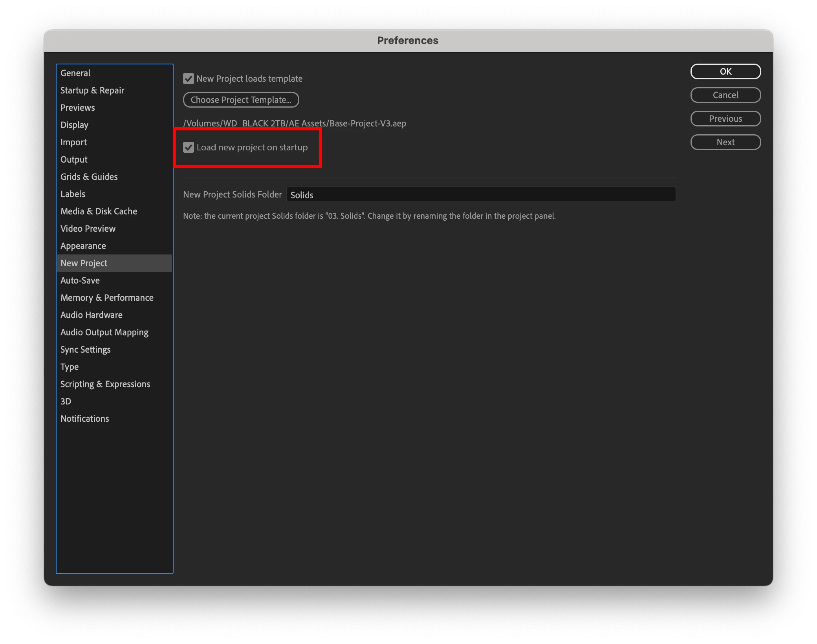This screenshot has height=644, width=817.
Task: Open the General preferences category
Action: 75,73
